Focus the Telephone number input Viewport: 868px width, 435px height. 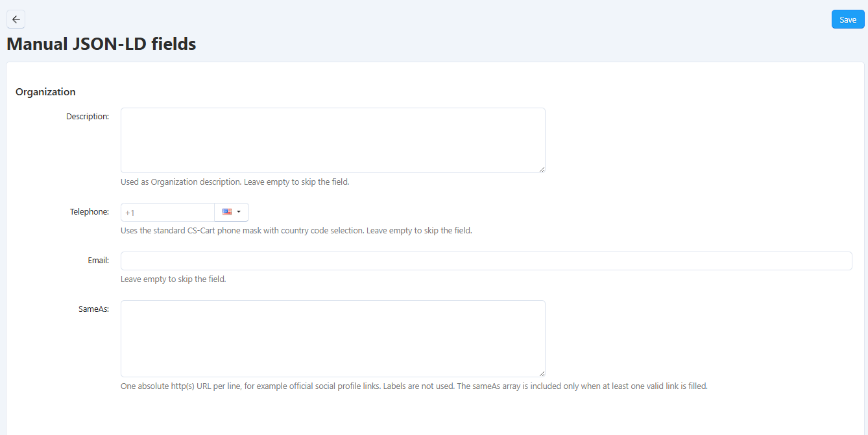coord(167,212)
